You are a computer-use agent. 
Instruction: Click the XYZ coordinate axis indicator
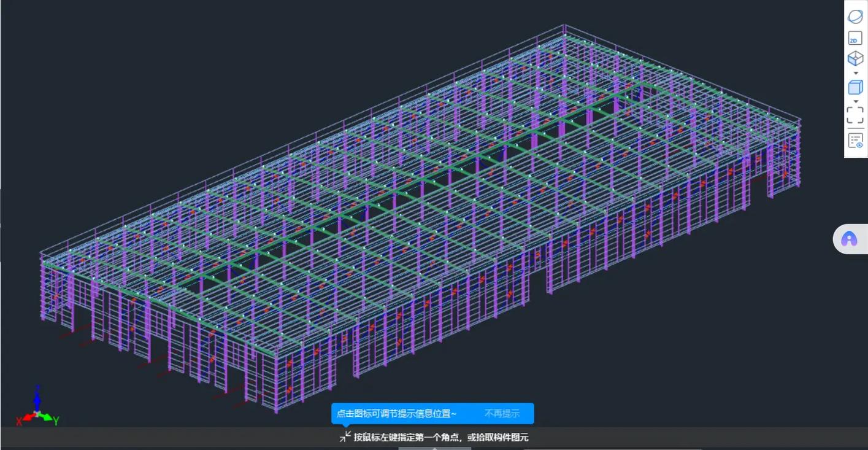pos(37,406)
